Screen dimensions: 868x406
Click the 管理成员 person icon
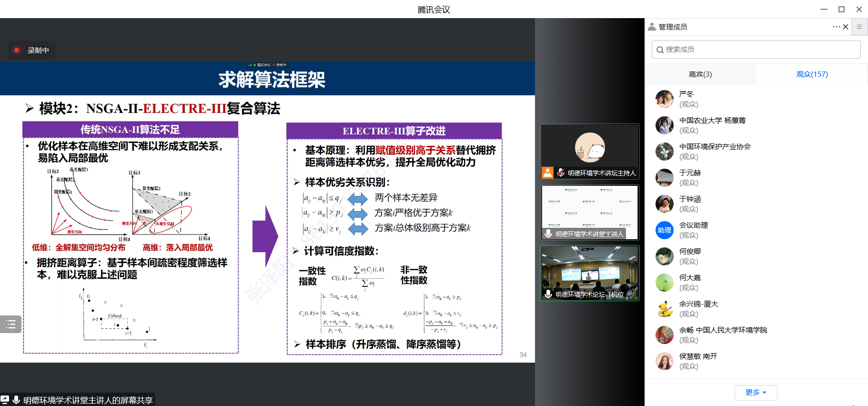click(x=652, y=27)
